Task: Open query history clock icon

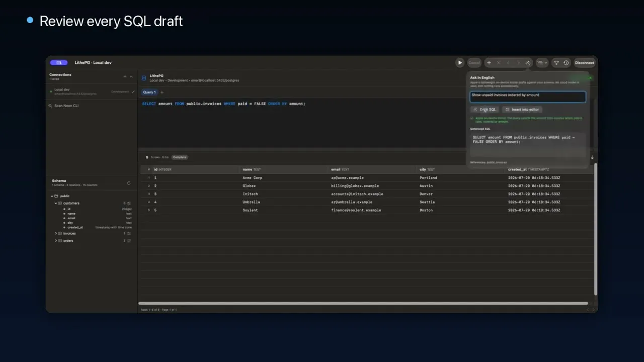Action: click(x=566, y=63)
